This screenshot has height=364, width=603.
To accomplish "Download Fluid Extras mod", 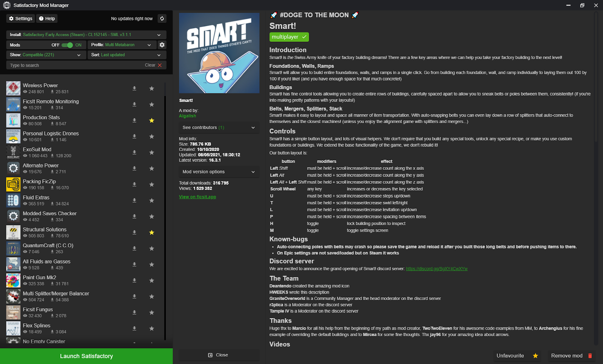I will [134, 200].
